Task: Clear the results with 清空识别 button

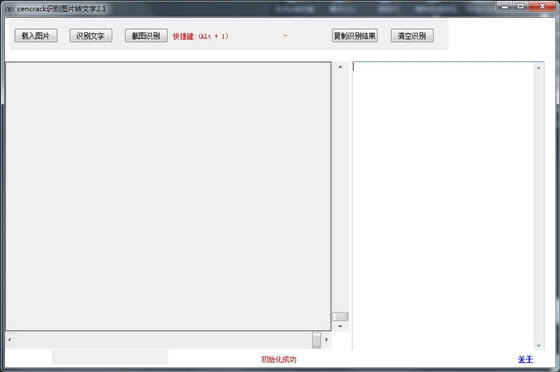Action: [x=412, y=36]
